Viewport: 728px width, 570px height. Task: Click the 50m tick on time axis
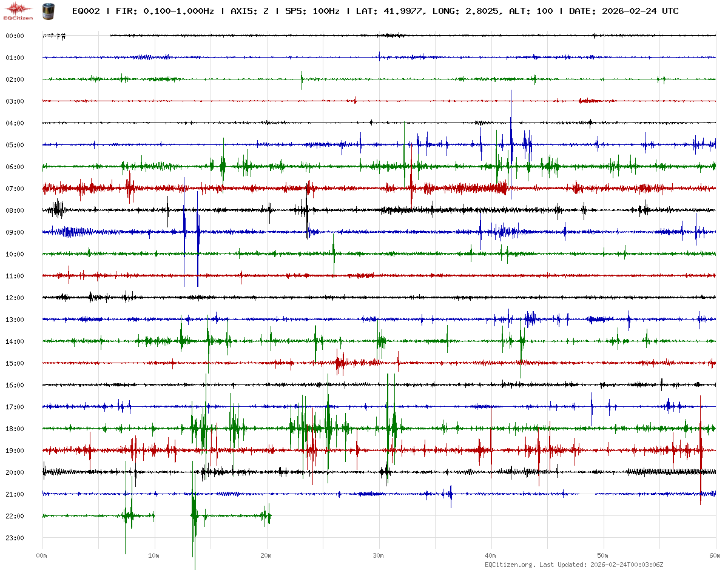click(603, 555)
